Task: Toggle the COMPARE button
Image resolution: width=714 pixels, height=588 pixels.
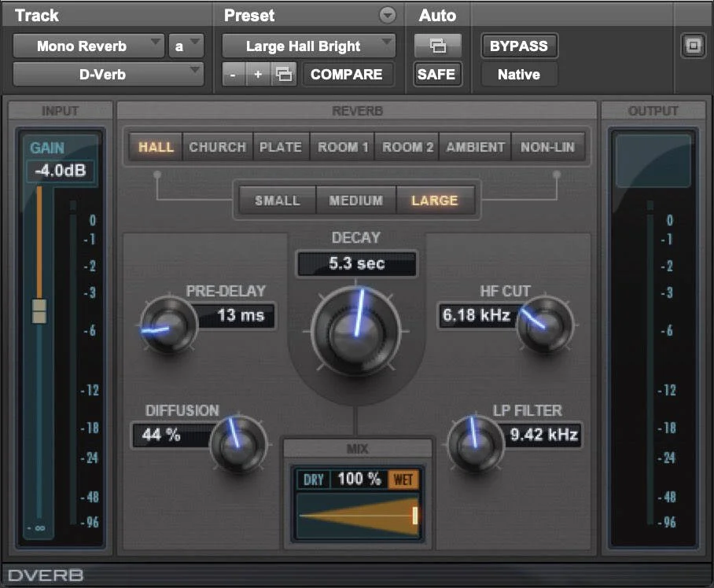Action: coord(346,74)
